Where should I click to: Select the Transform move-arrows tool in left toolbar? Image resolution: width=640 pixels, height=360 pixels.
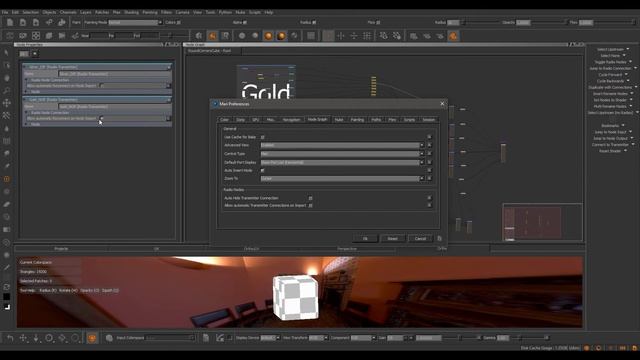point(7,103)
